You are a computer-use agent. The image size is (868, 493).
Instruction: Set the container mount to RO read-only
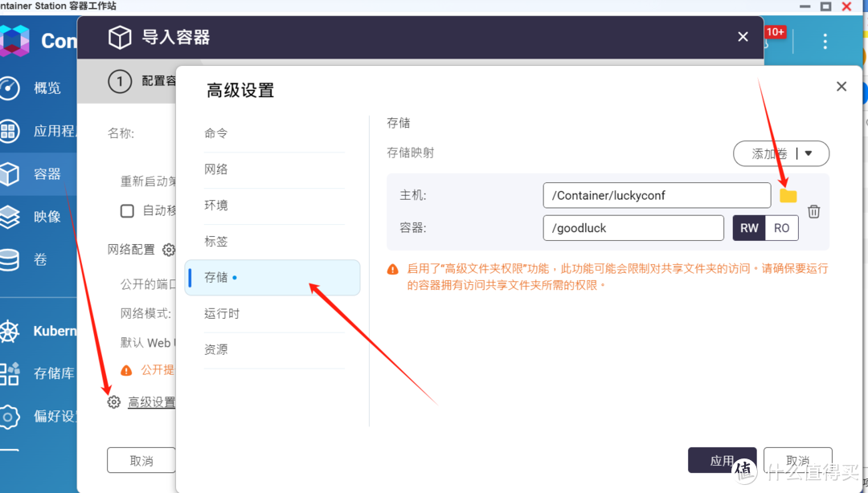pos(783,227)
